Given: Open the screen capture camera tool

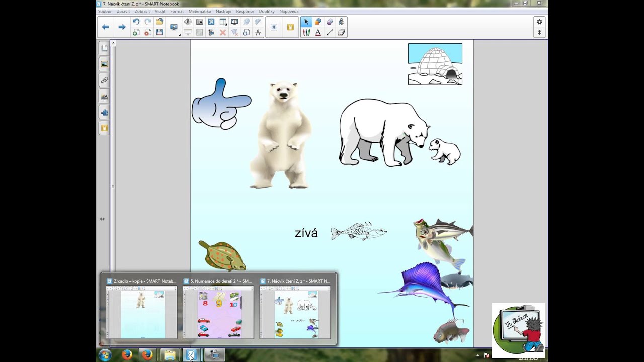Looking at the screenshot, I should (x=200, y=22).
